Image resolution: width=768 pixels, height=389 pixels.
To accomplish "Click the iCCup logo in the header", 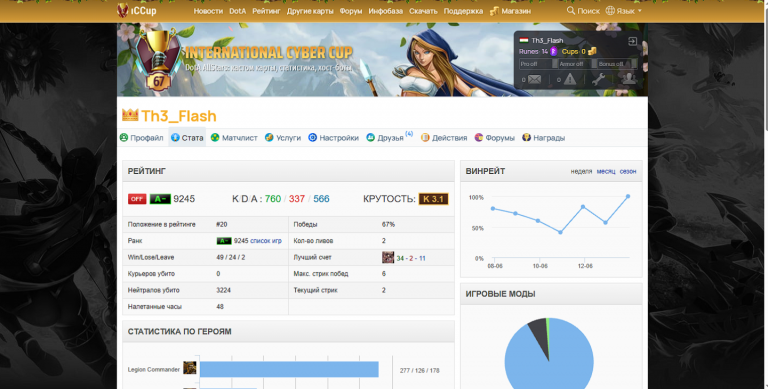I will 137,10.
